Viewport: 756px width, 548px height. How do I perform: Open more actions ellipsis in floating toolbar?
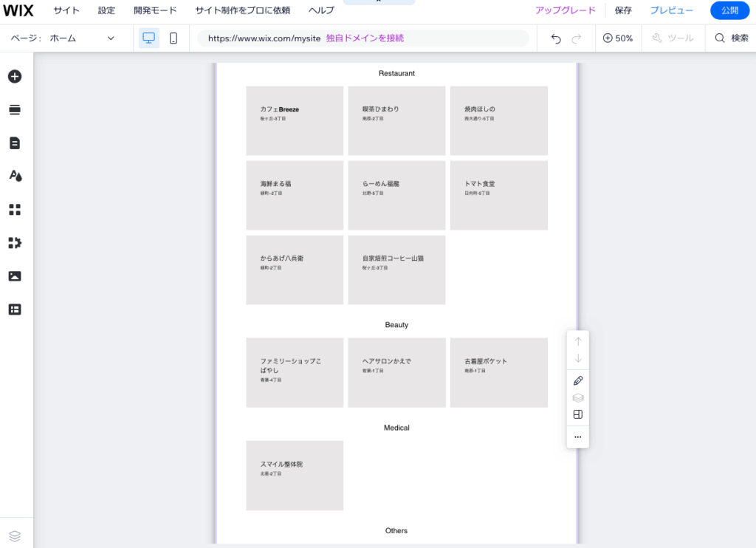tap(578, 437)
